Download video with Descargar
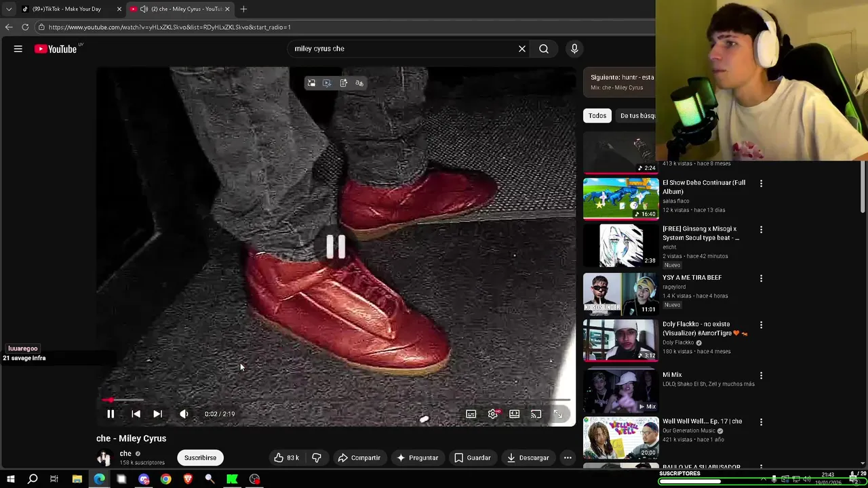 click(528, 457)
